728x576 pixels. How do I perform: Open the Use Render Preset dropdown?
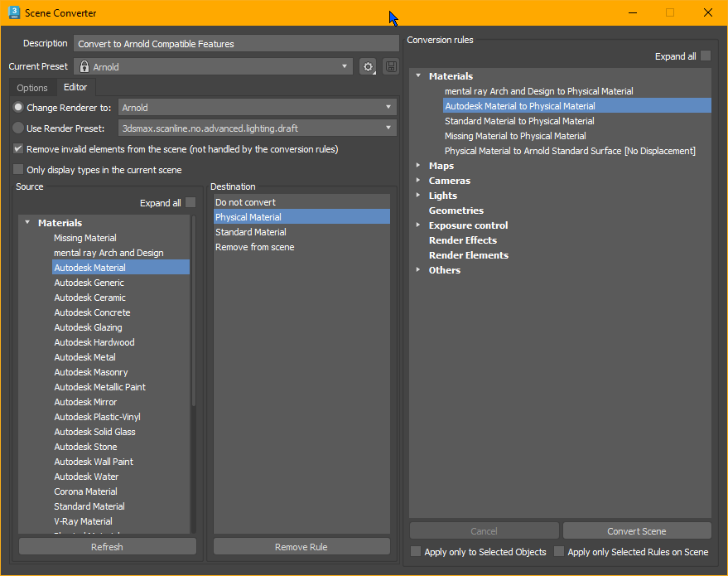[258, 128]
